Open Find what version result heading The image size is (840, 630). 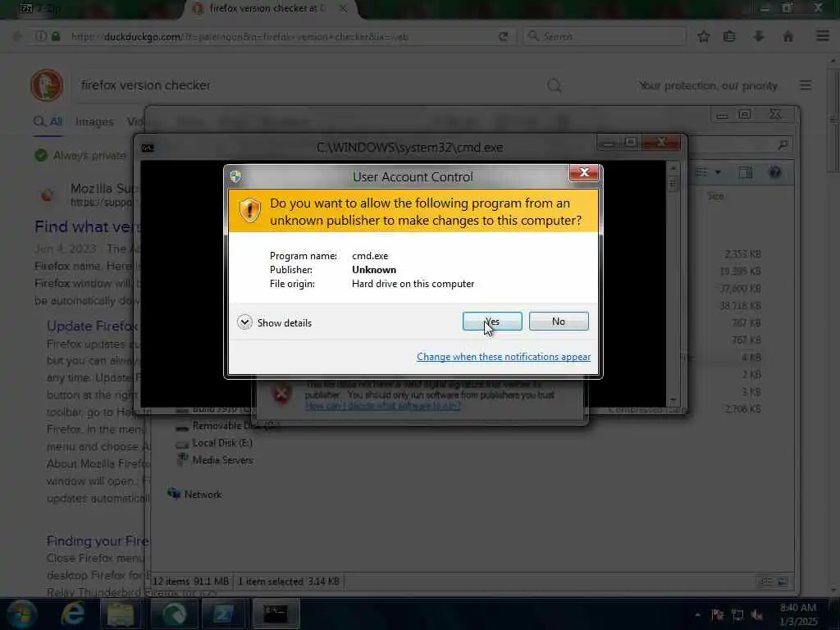(x=87, y=226)
